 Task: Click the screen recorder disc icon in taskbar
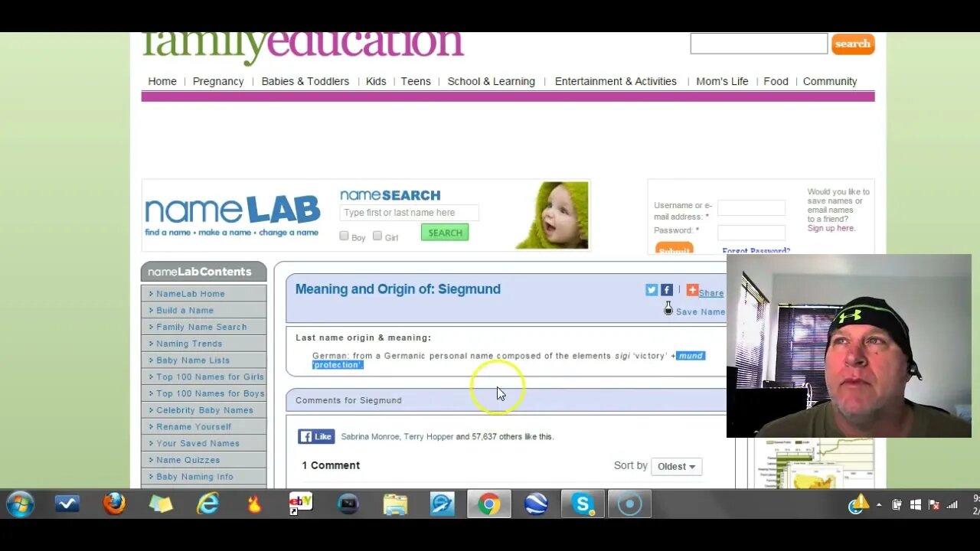click(x=629, y=504)
